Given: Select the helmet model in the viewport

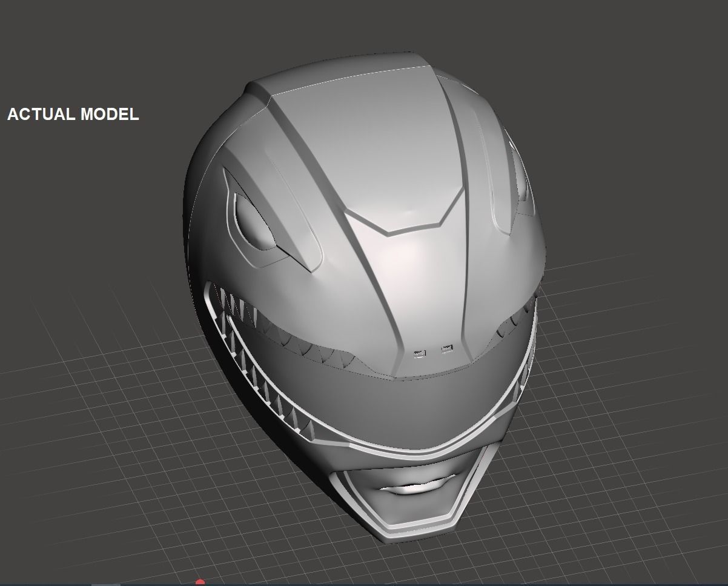Looking at the screenshot, I should pos(363,297).
